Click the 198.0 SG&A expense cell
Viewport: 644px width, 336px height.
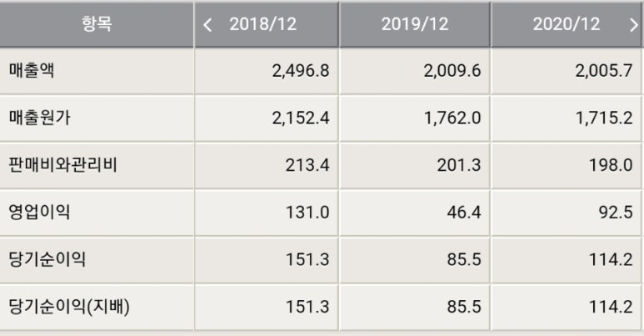(567, 165)
